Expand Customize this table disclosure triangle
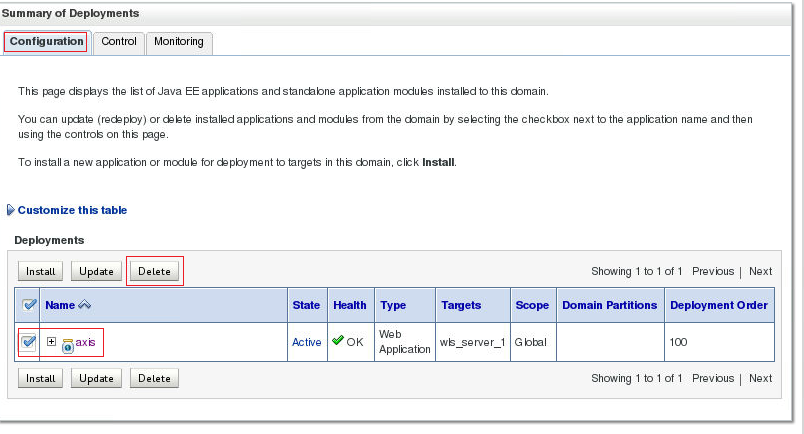This screenshot has width=804, height=434. point(10,210)
